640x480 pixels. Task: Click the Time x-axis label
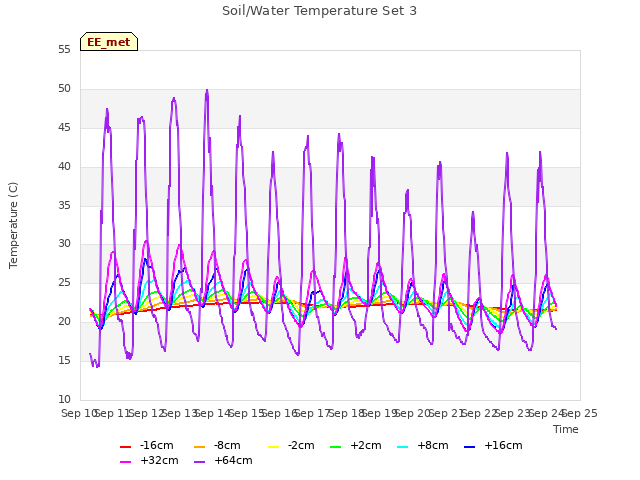pyautogui.click(x=566, y=429)
